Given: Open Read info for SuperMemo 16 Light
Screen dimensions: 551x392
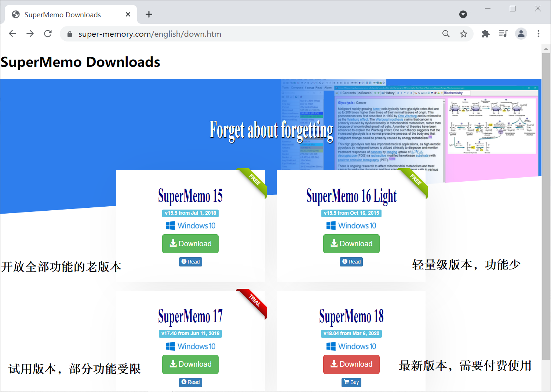Looking at the screenshot, I should pos(351,262).
